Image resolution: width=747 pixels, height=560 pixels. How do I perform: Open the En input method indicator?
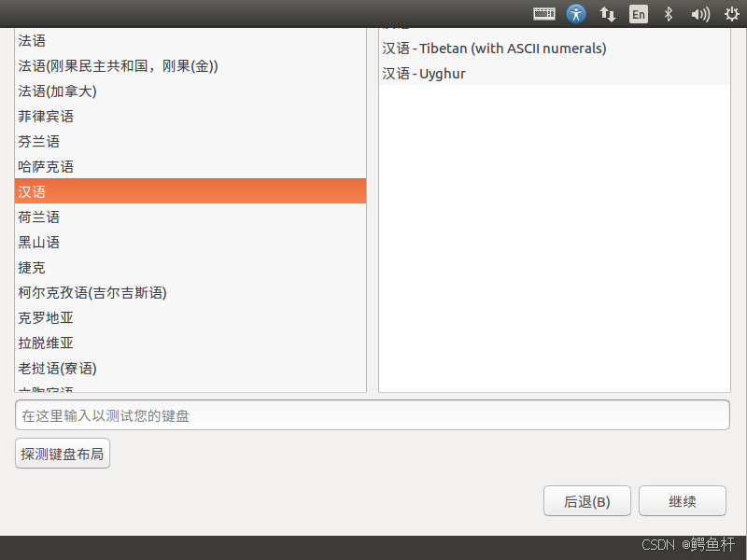click(x=639, y=14)
